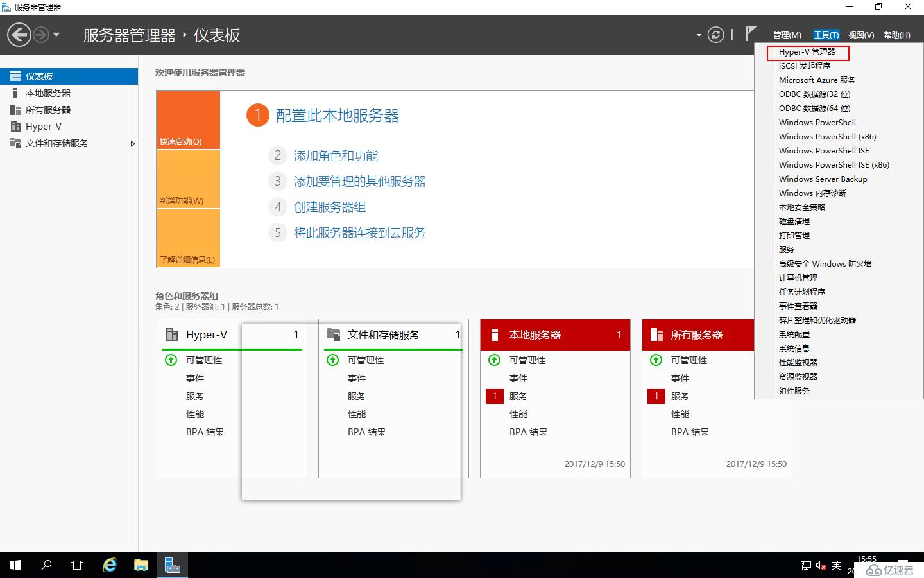Open 碎片整理和优化驱动器
This screenshot has height=578, width=924.
817,320
